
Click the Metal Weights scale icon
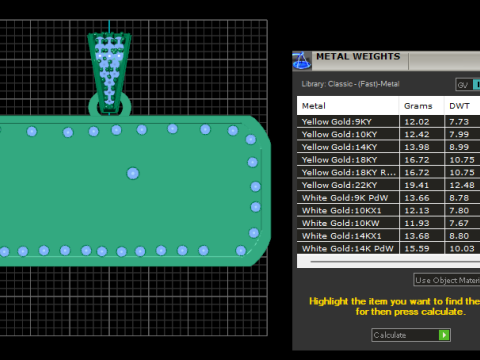point(302,61)
